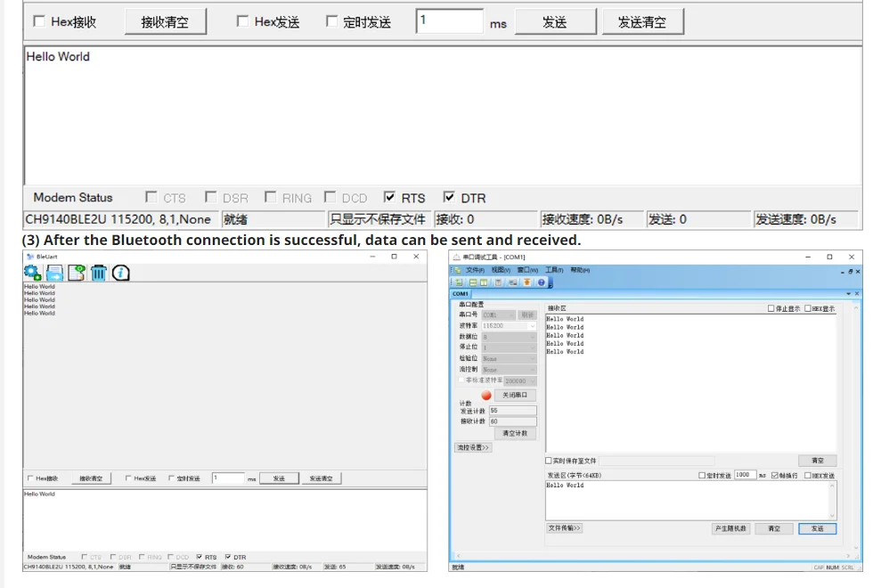Expand the 文件传输>> section

click(564, 528)
